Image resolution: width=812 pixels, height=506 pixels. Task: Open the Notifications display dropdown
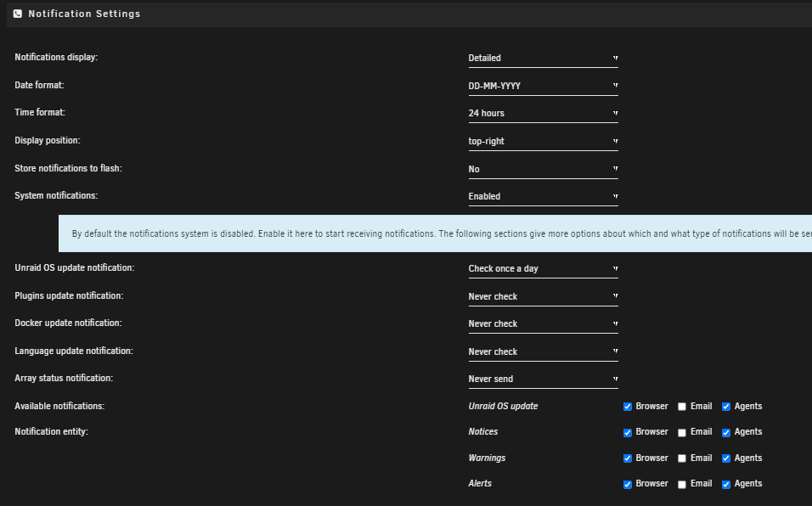543,58
